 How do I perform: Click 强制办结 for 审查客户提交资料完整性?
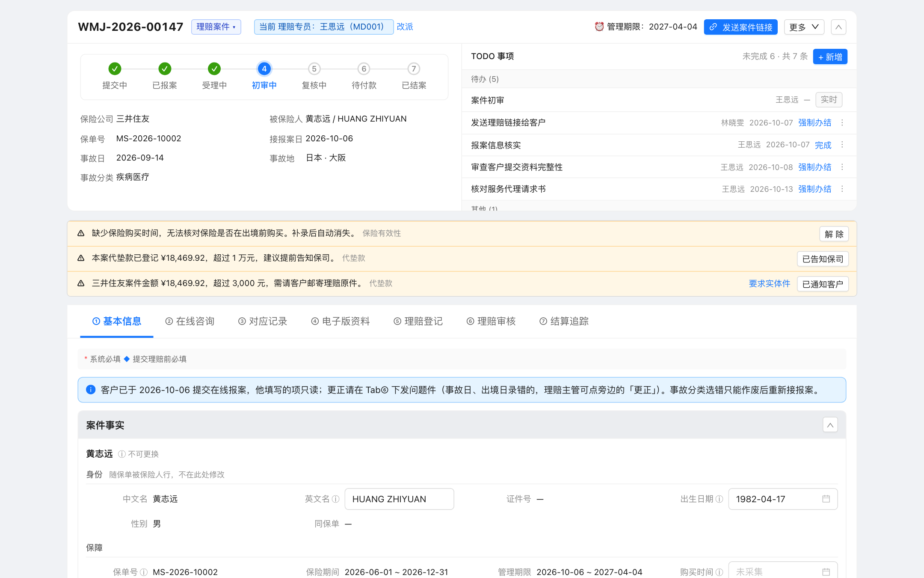point(814,167)
